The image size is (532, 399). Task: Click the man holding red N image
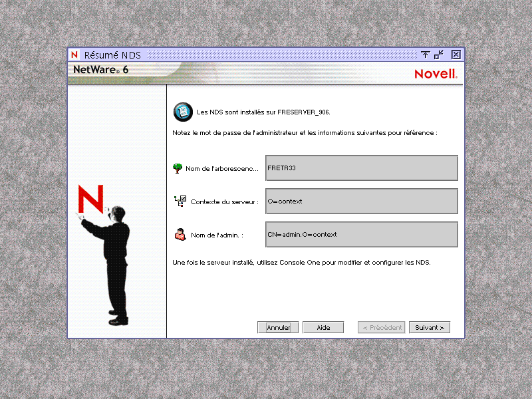coord(104,255)
